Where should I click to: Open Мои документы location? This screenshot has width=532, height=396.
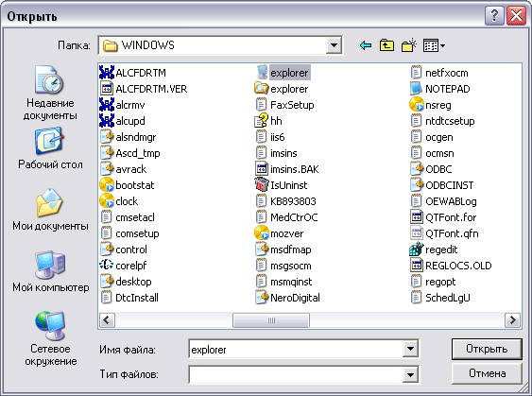click(50, 210)
